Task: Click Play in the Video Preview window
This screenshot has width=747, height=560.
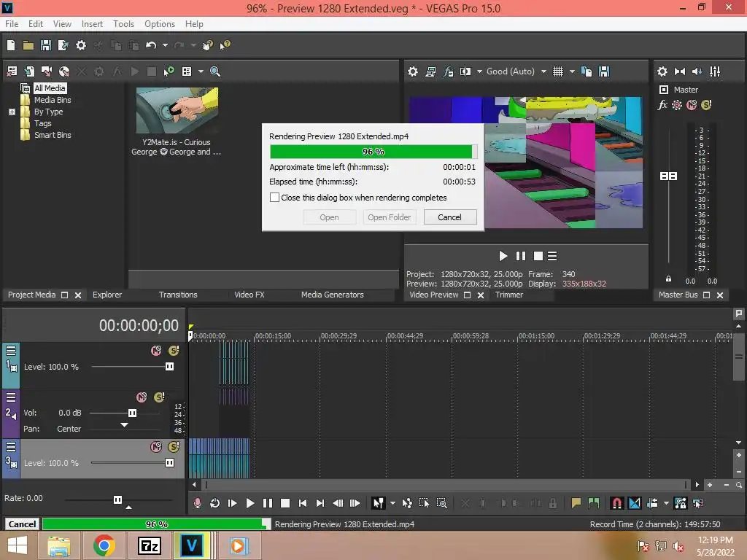Action: (x=503, y=256)
